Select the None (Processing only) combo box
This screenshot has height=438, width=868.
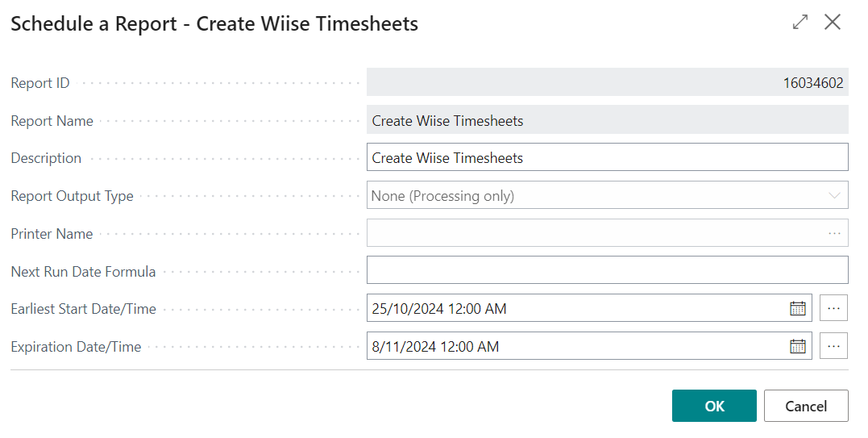coord(607,195)
